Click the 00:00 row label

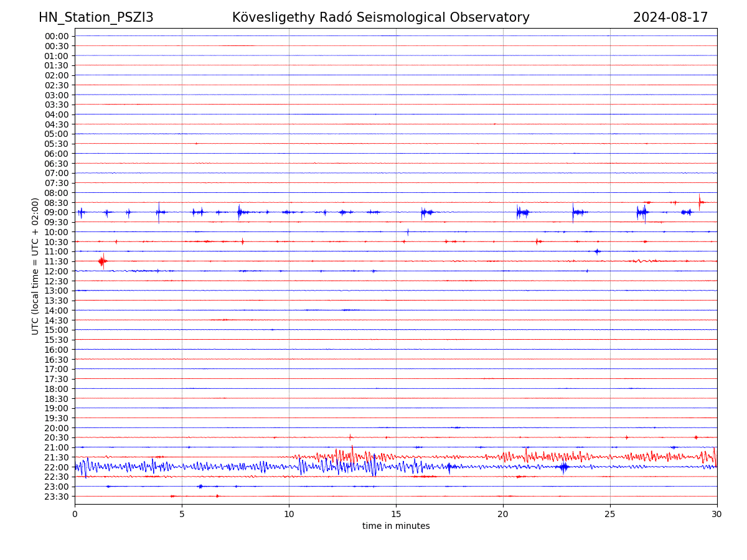(57, 36)
